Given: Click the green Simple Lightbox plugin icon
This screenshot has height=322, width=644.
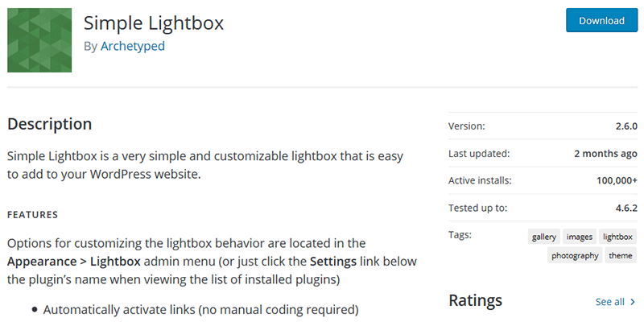Looking at the screenshot, I should (x=39, y=39).
